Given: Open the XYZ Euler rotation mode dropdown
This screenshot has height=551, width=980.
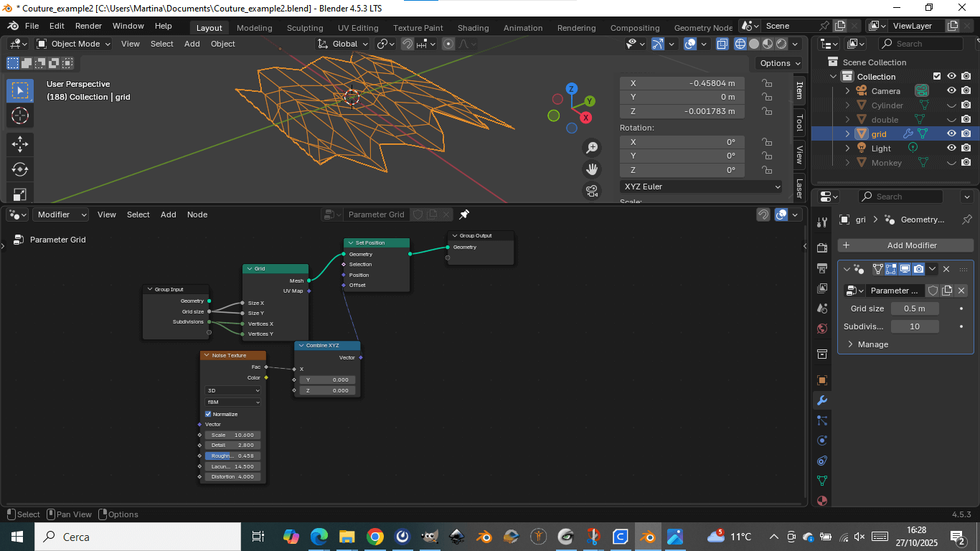Looking at the screenshot, I should tap(702, 187).
